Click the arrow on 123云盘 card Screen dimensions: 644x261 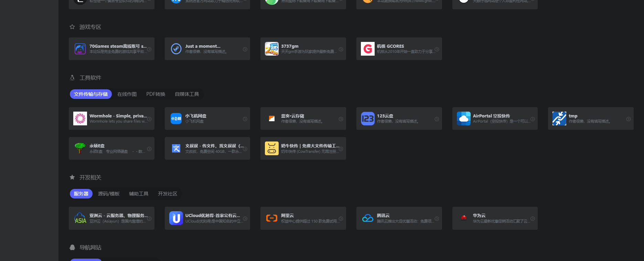coord(437,119)
